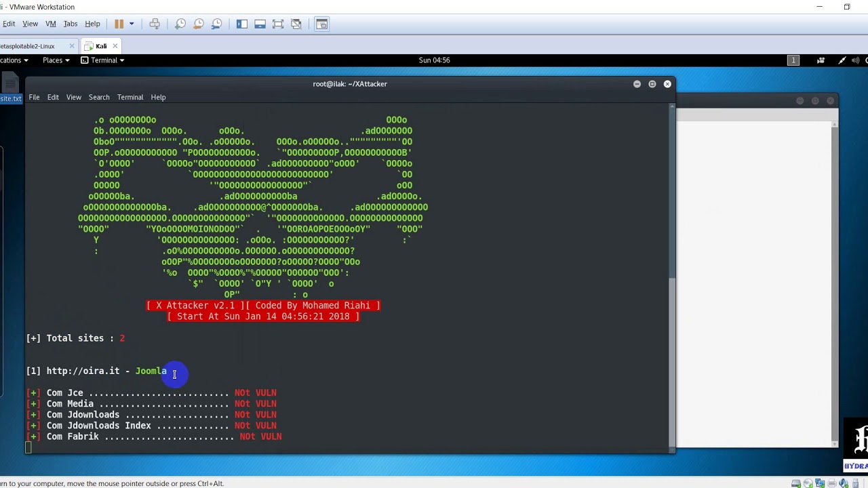
Task: Pause the virtual machine
Action: point(119,24)
